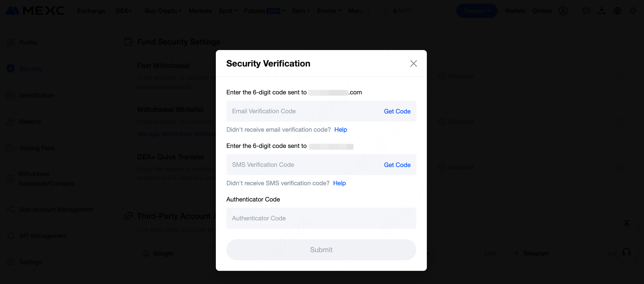
Task: Open the language globe icon
Action: pos(617,11)
